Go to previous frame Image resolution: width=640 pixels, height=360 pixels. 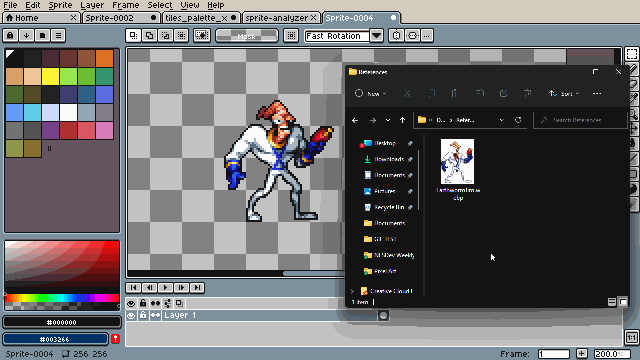[149, 287]
